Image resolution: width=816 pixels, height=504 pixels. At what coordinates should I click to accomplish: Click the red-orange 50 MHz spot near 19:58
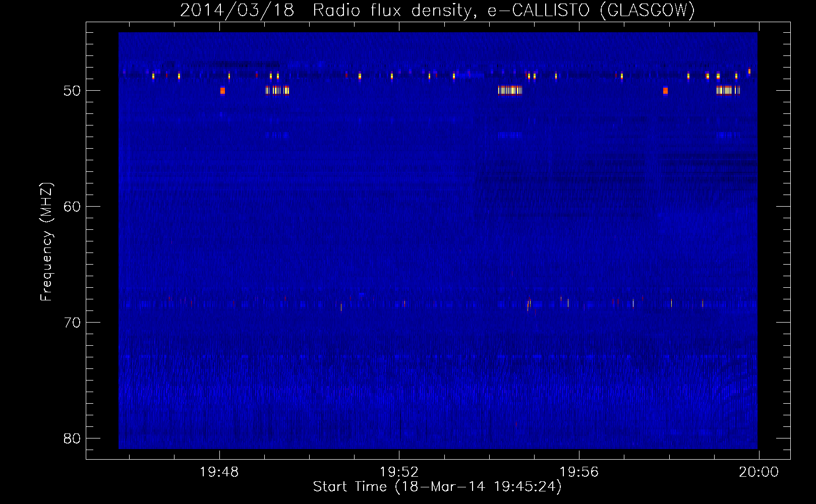665,91
